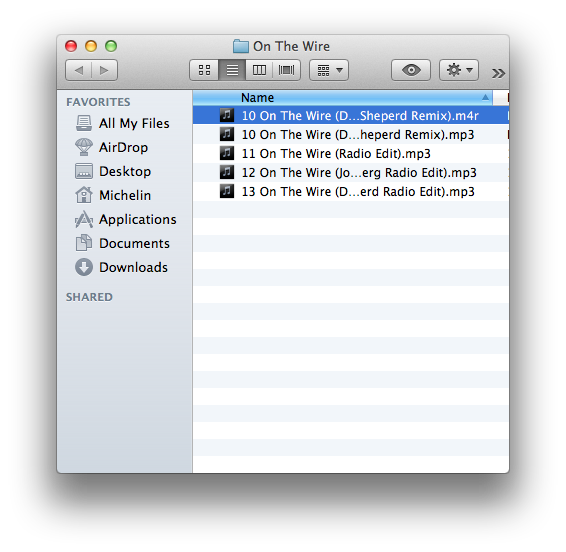
Task: Switch to Cover Flow view
Action: click(x=287, y=70)
